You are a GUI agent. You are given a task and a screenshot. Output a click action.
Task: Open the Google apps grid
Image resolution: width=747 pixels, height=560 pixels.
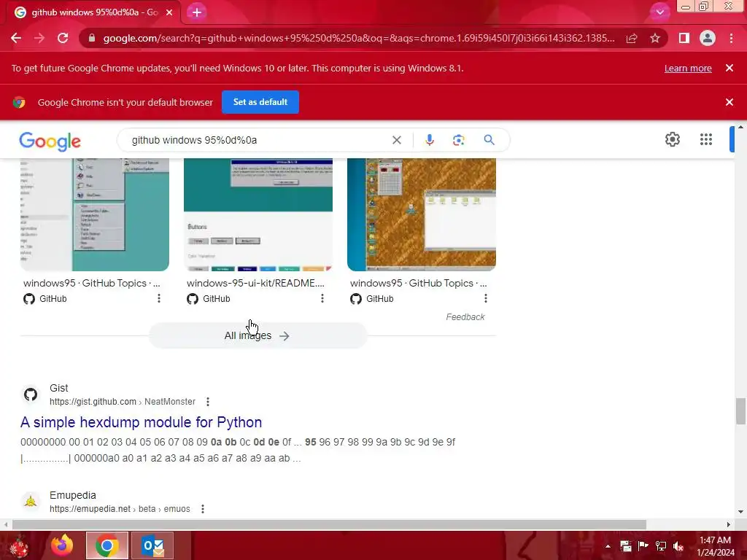click(x=705, y=139)
